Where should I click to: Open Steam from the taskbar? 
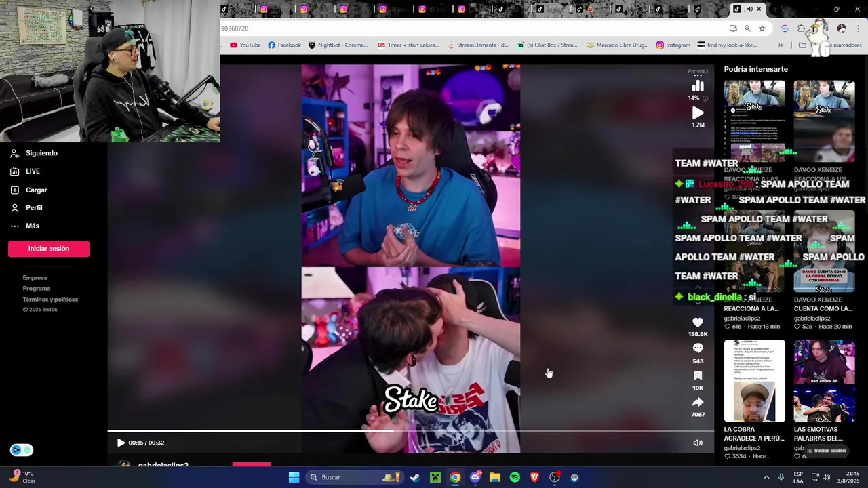pyautogui.click(x=415, y=477)
